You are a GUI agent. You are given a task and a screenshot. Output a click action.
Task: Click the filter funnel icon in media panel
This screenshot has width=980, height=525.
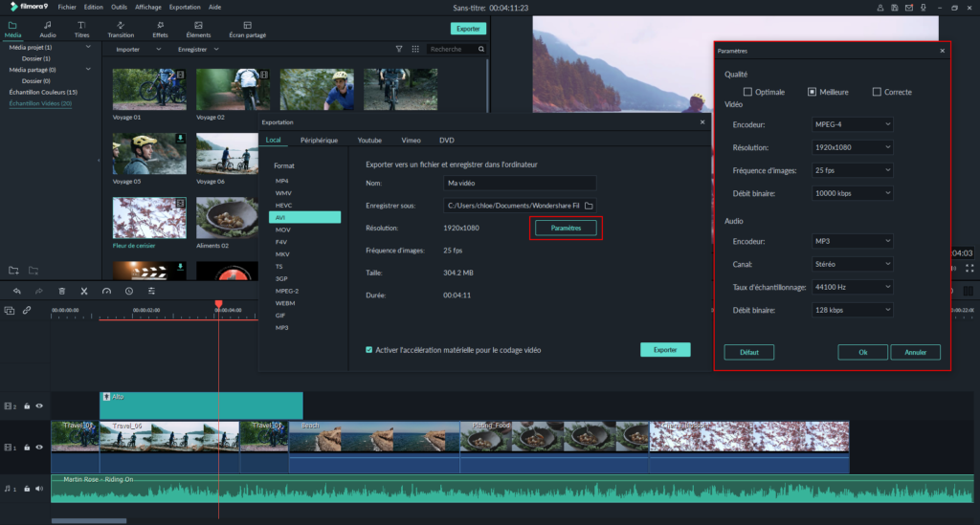pos(399,49)
